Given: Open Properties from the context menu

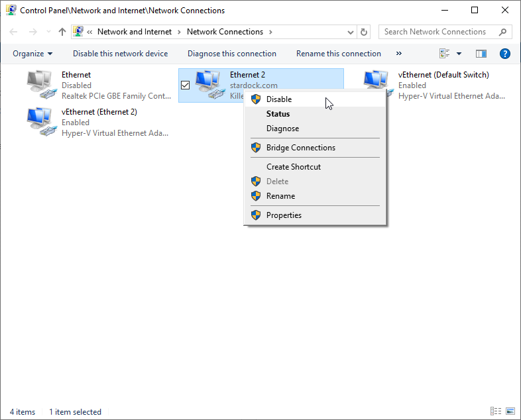Looking at the screenshot, I should click(284, 215).
